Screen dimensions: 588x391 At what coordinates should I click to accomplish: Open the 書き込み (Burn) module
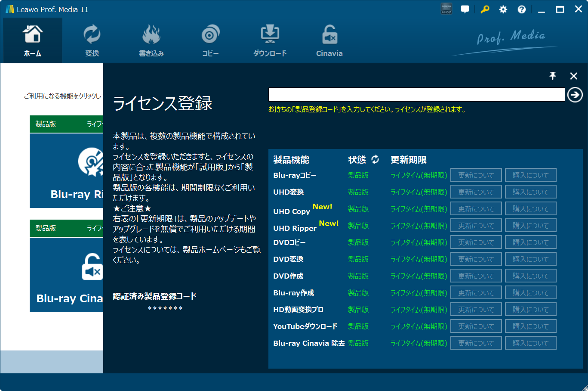click(x=151, y=40)
